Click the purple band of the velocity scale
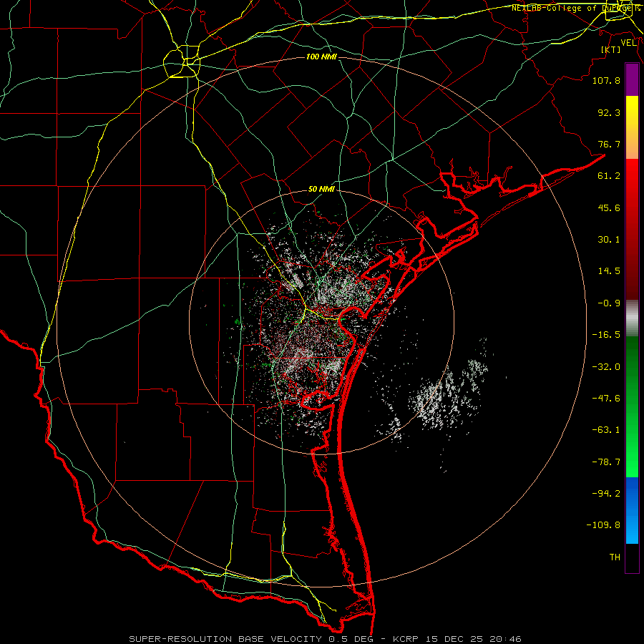Screen dimensions: 644x644 (x=632, y=80)
